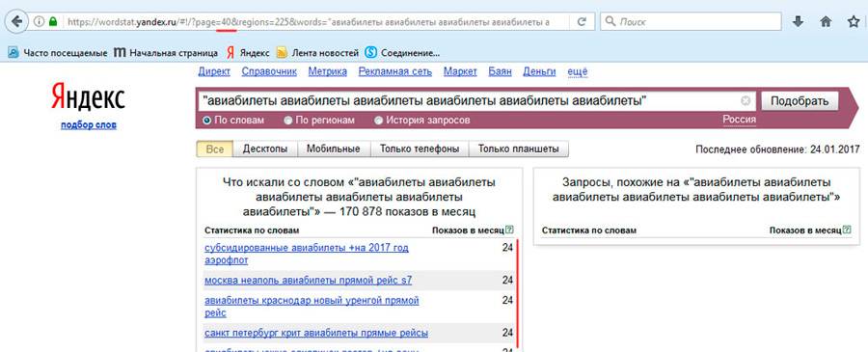Viewport: 868px width, 352px height.
Task: Go to the browser home page icon
Action: (x=826, y=21)
